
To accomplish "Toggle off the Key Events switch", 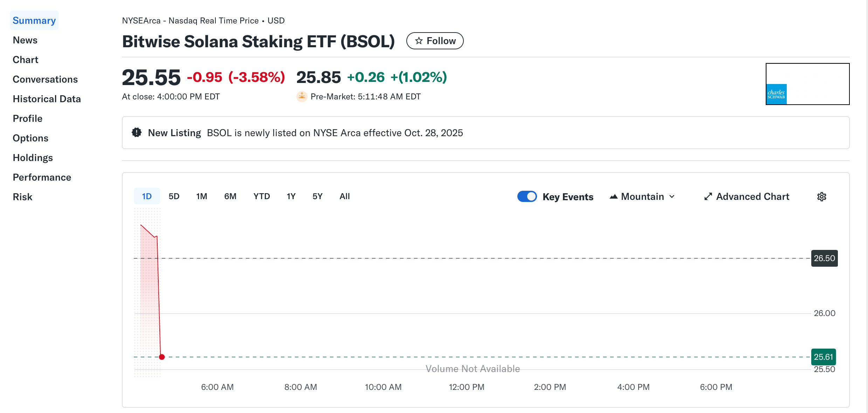I will click(x=527, y=196).
